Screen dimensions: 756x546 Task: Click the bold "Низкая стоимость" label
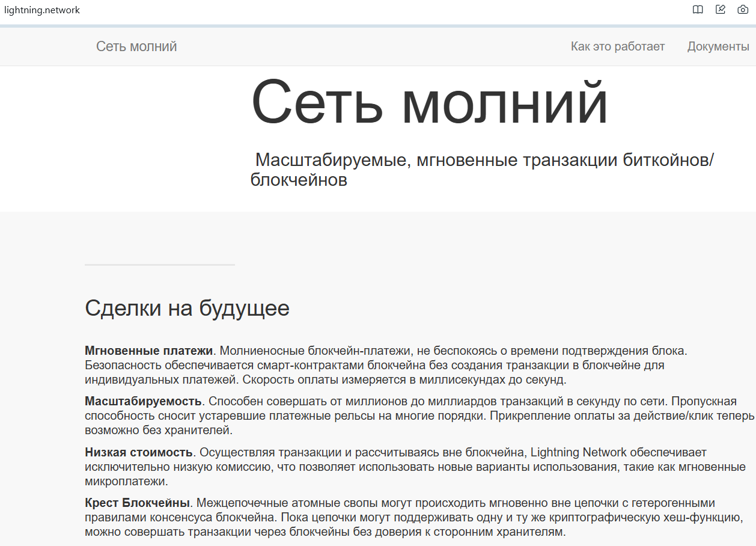click(139, 452)
